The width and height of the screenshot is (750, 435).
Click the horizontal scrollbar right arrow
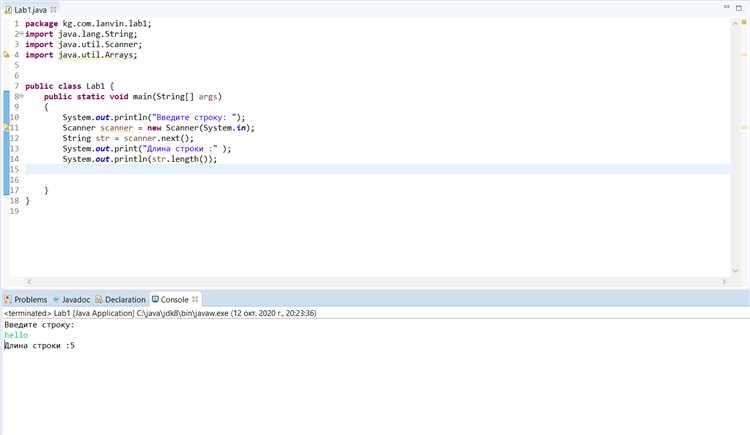click(x=724, y=282)
